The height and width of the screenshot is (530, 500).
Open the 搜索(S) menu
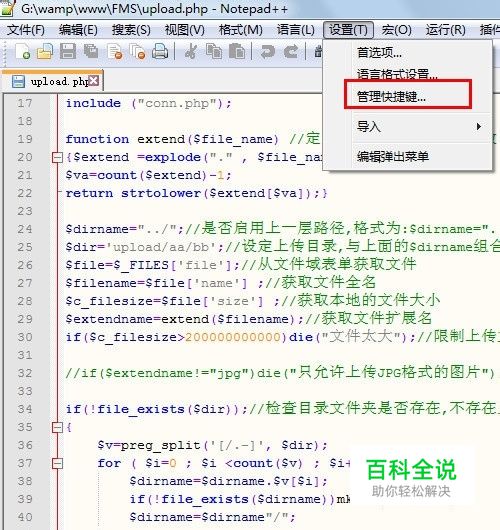tap(131, 30)
